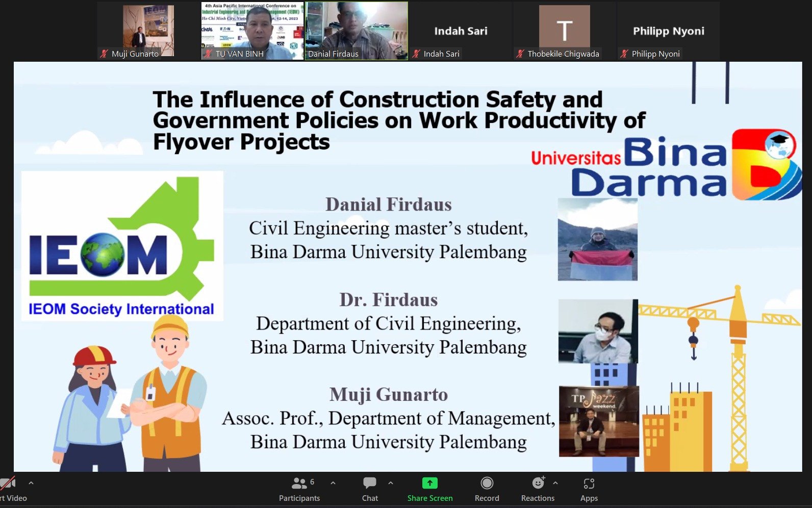Click the Universitas Bina Darma logo

666,165
